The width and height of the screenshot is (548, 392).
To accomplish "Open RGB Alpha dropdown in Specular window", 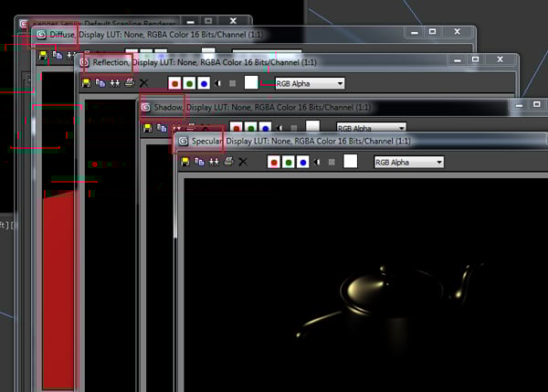I will click(x=409, y=163).
